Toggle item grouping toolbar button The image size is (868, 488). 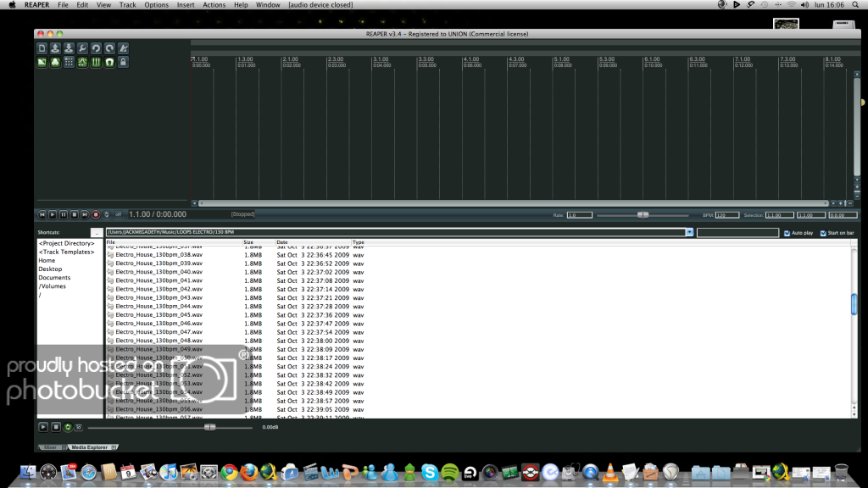click(55, 62)
